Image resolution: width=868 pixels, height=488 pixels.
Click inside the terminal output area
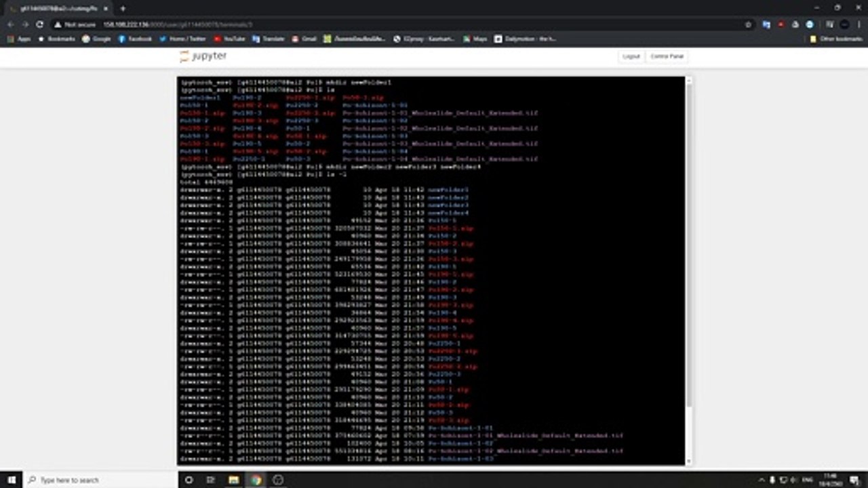point(431,271)
